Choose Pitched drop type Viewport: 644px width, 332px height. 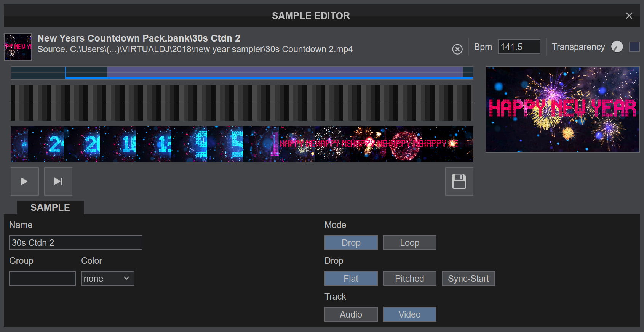point(409,279)
